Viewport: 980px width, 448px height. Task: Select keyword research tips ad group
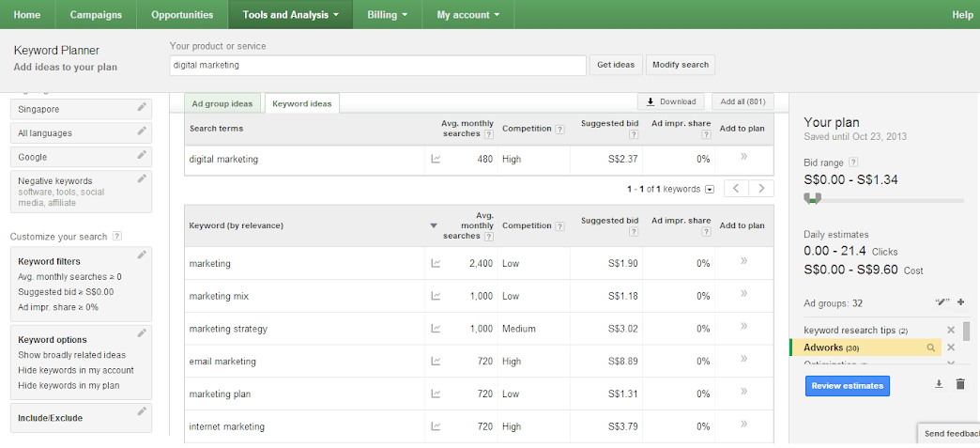pyautogui.click(x=856, y=330)
